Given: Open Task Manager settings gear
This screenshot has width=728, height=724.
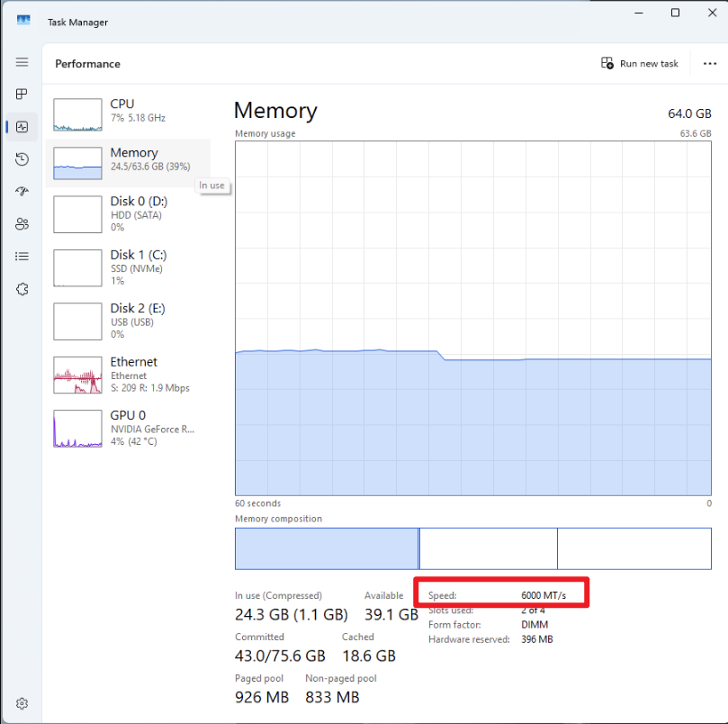Looking at the screenshot, I should [22, 703].
